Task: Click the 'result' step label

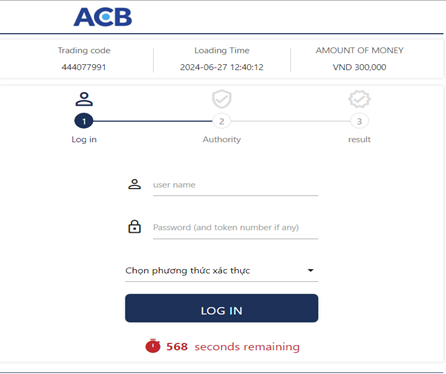Action: 359,139
